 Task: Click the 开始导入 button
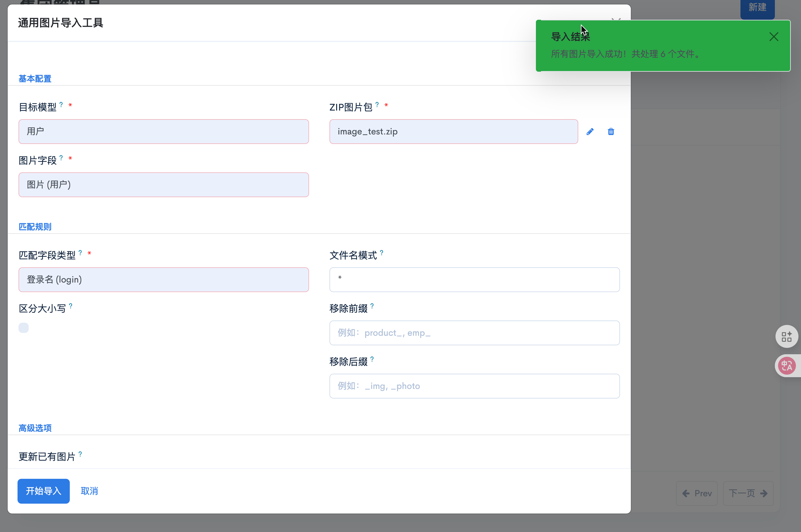[x=43, y=491]
